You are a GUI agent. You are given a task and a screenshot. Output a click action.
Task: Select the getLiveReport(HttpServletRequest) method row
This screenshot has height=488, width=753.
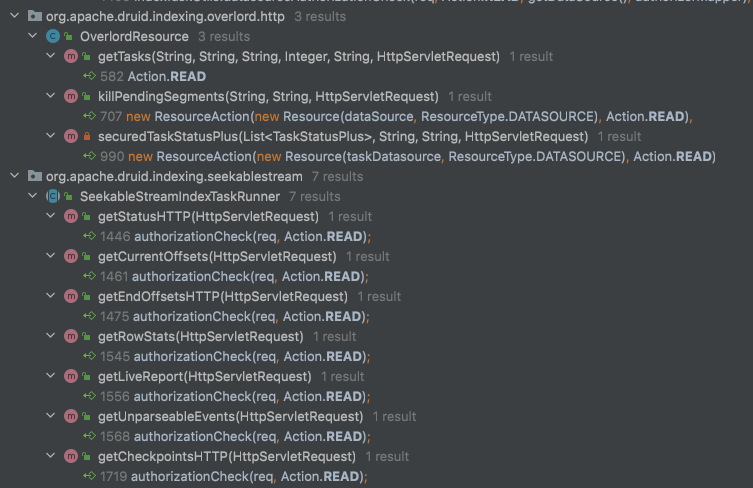click(376, 376)
